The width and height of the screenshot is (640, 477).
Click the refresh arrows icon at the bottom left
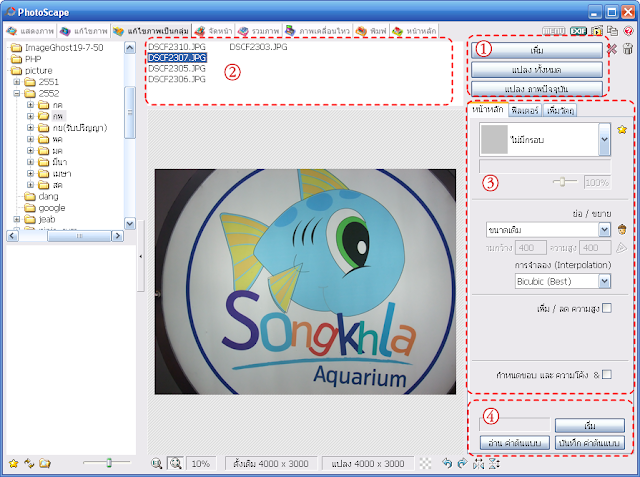29,463
